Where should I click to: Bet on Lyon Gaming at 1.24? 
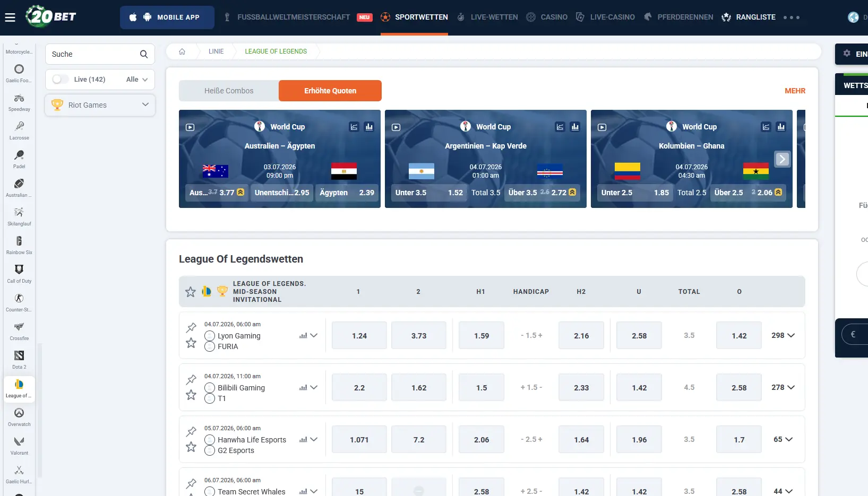coord(359,336)
